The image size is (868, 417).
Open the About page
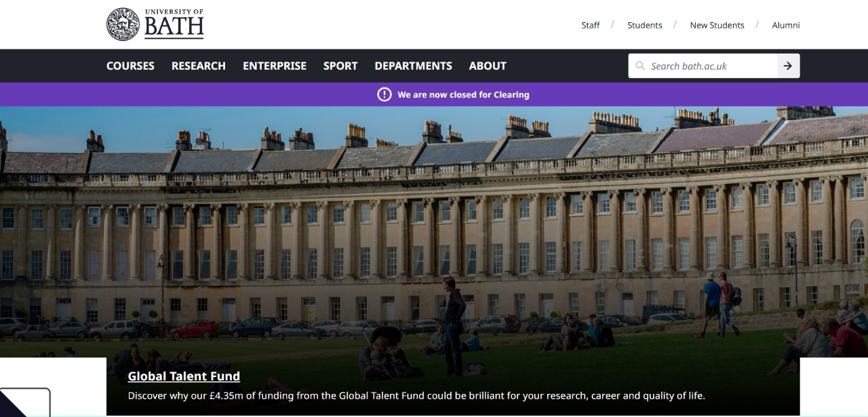[x=488, y=66]
